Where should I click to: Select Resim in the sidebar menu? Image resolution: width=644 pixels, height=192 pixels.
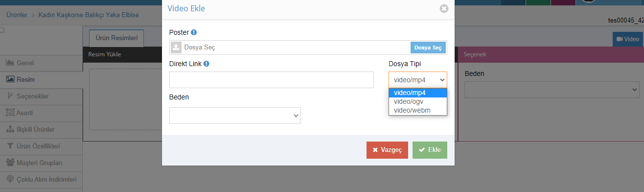pyautogui.click(x=41, y=80)
